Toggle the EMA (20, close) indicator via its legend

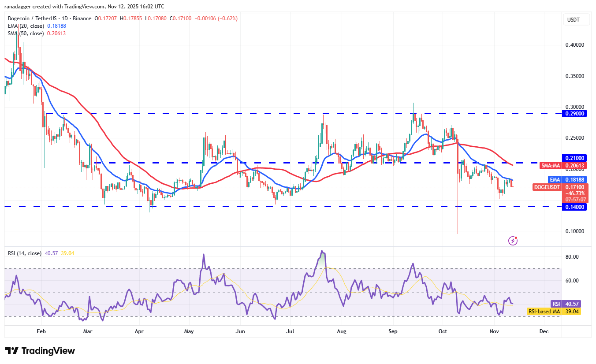(x=26, y=26)
